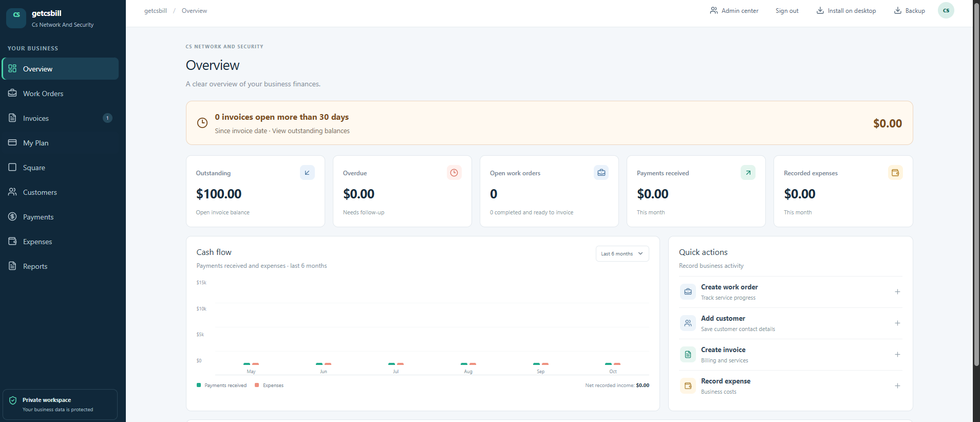Click plus next to Create invoice
Viewport: 980px width, 422px height.
(897, 354)
